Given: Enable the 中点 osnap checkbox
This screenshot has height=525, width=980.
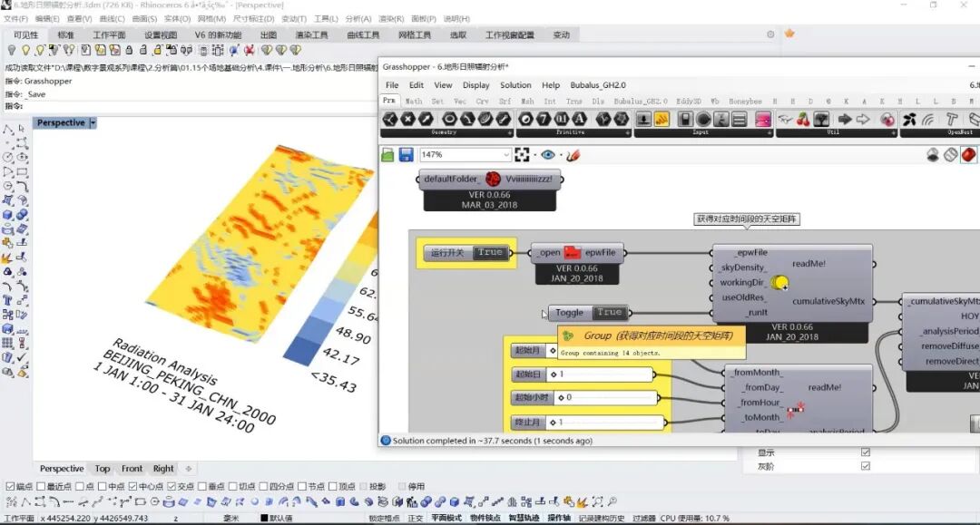Looking at the screenshot, I should click(x=102, y=486).
